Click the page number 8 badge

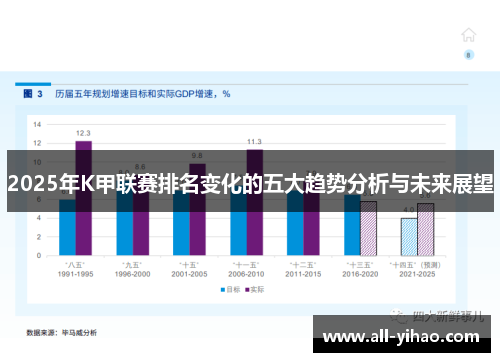pyautogui.click(x=469, y=55)
